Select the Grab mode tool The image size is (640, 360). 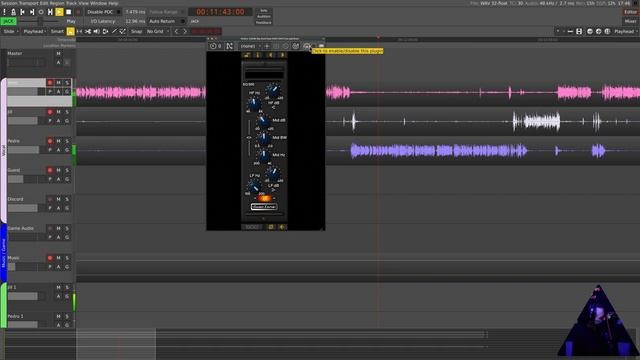coord(71,31)
